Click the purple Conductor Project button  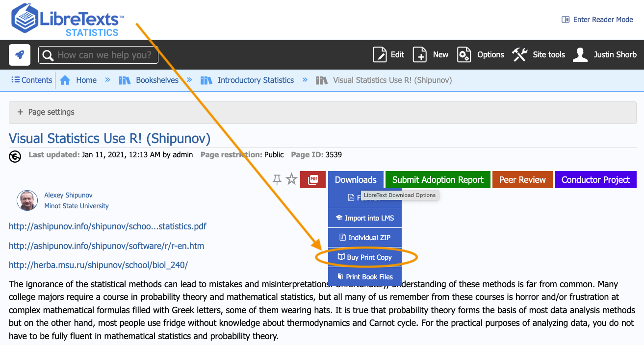coord(595,180)
